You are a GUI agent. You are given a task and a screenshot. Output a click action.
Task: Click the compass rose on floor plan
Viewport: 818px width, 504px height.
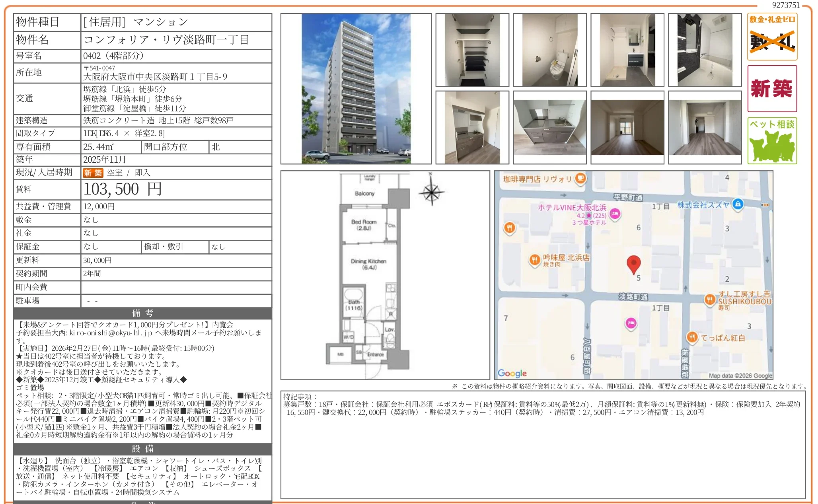click(x=431, y=192)
